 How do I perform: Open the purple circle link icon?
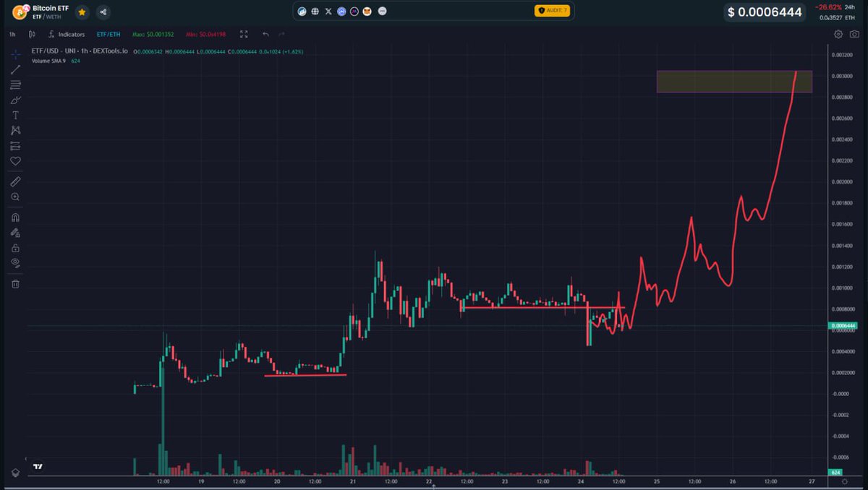[354, 11]
